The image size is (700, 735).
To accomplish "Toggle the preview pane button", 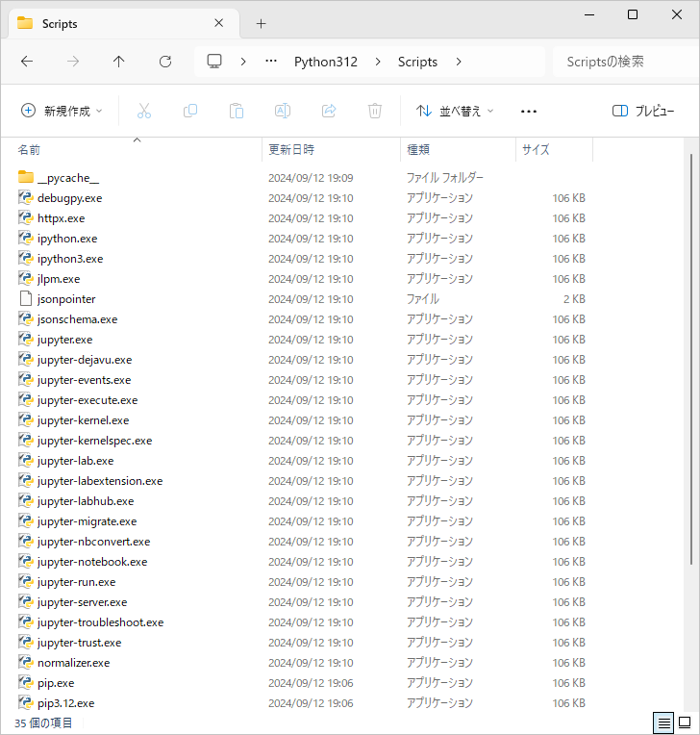I will coord(643,111).
